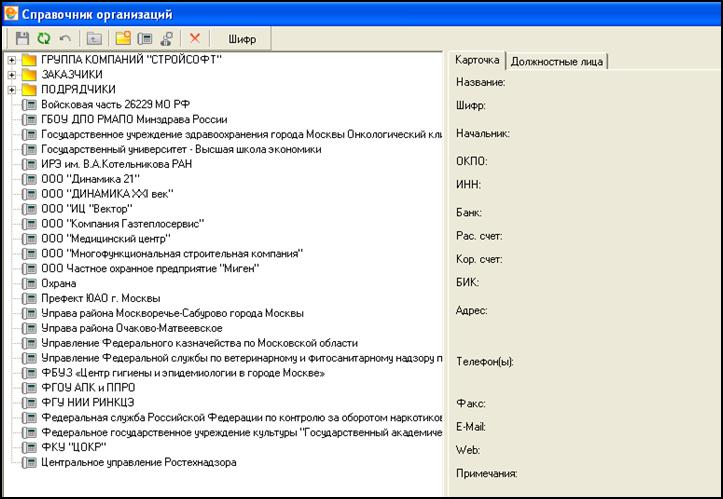Screen dimensions: 723x499
Task: Select the ПОДРЯДЧИКИ folder label
Action: pyautogui.click(x=78, y=89)
